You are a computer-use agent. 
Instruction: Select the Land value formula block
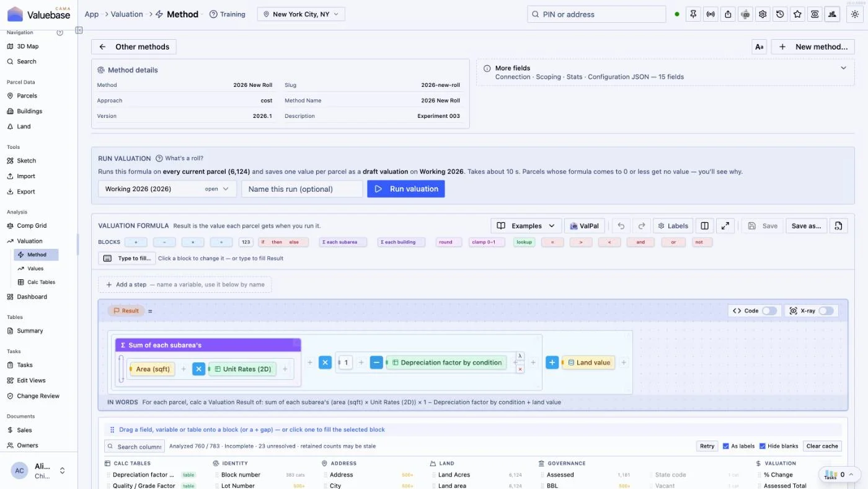coord(588,362)
